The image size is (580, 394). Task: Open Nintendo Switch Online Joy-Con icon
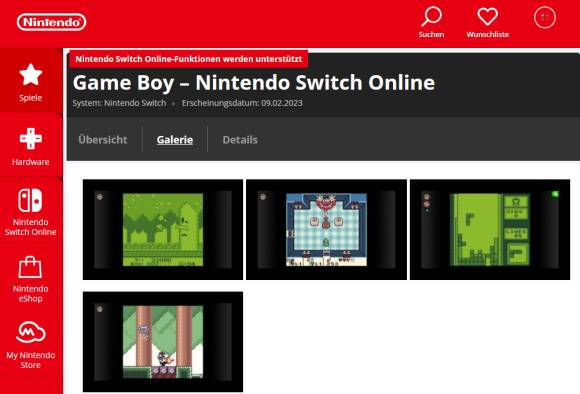click(x=30, y=200)
